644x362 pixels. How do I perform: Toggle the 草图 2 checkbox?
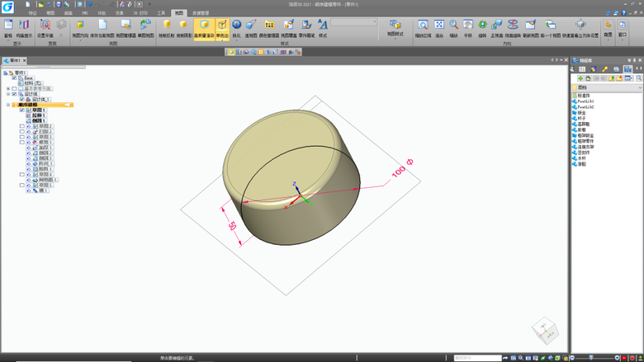click(22, 126)
